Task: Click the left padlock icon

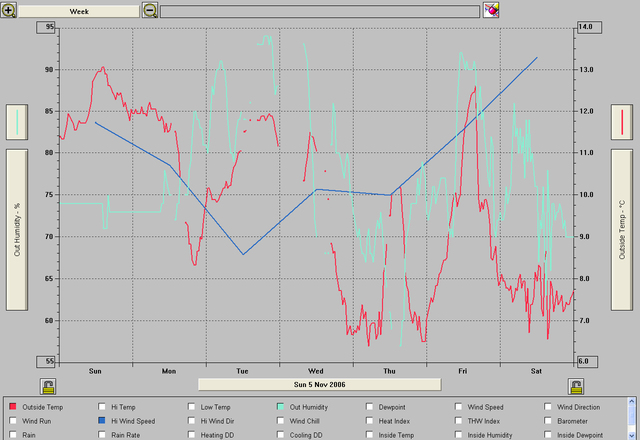Action: [47, 385]
